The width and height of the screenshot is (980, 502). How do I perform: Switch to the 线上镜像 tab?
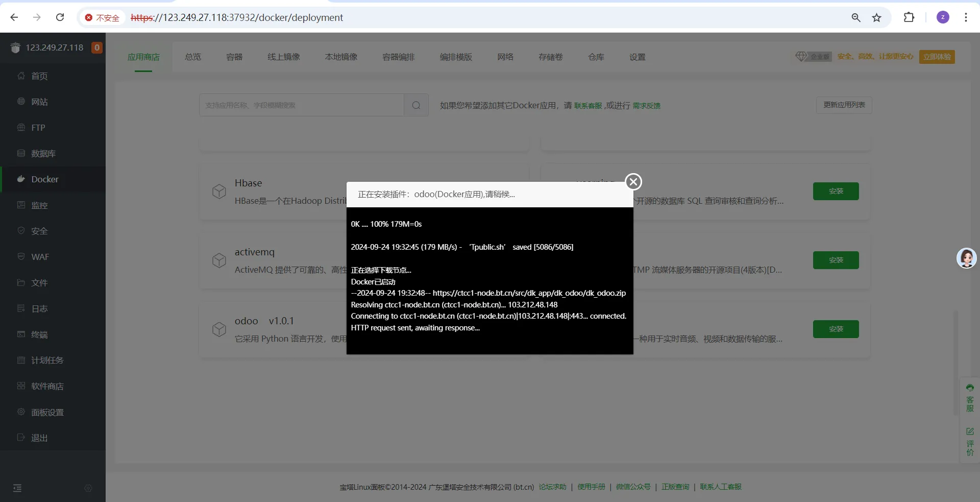click(x=284, y=57)
